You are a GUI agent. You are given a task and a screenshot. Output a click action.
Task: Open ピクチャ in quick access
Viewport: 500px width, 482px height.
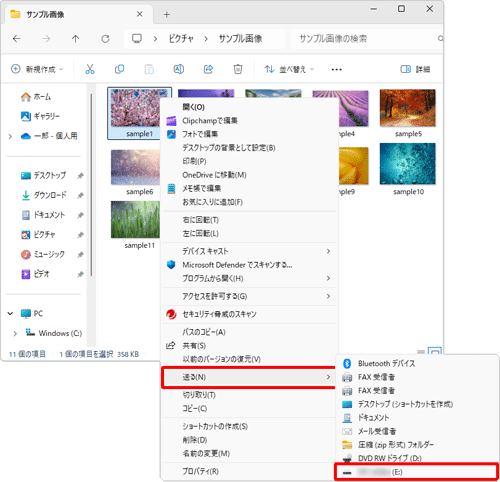[38, 235]
